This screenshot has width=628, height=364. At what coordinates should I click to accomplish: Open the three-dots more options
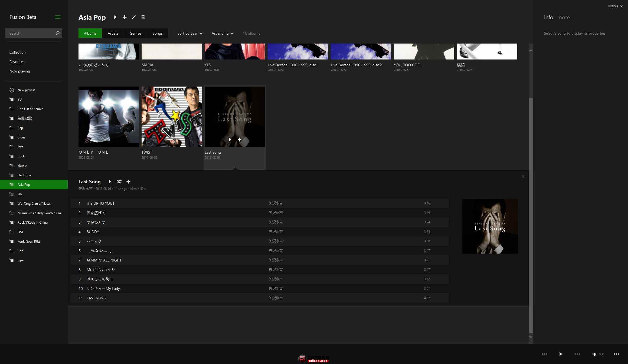pos(616,354)
